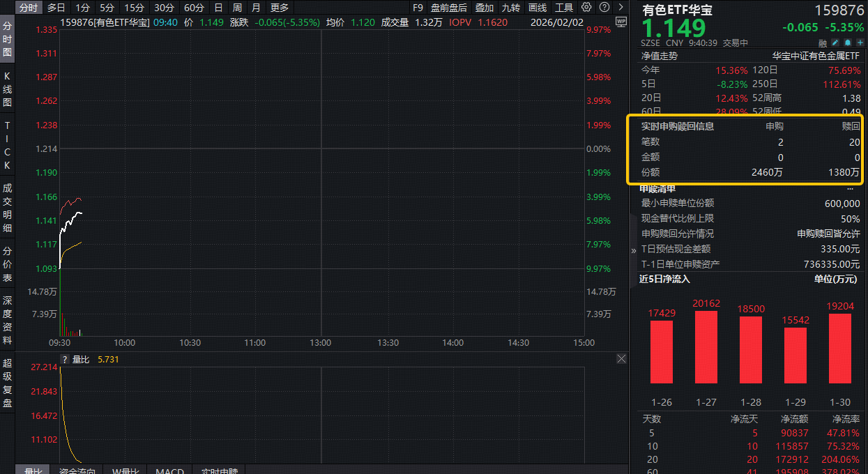This screenshot has width=868, height=474.
Task: Click the 1-27 net inflow bar
Action: point(706,346)
